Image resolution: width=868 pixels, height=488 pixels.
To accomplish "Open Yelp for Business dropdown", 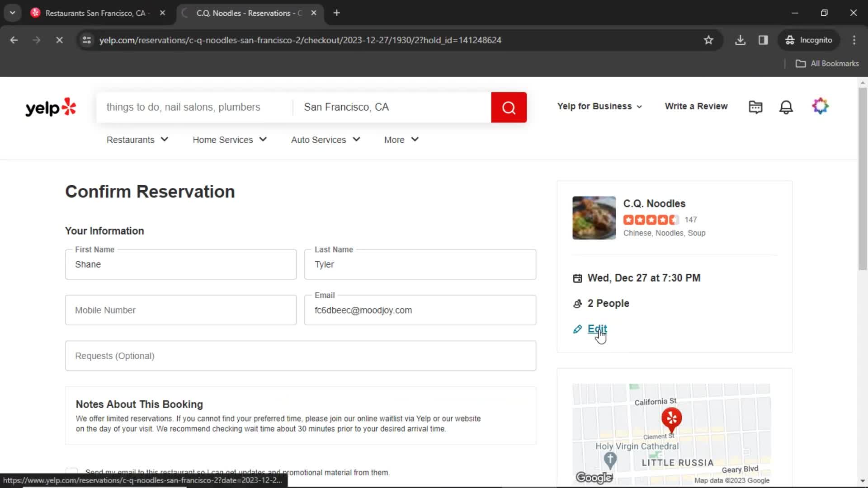I will pos(599,107).
